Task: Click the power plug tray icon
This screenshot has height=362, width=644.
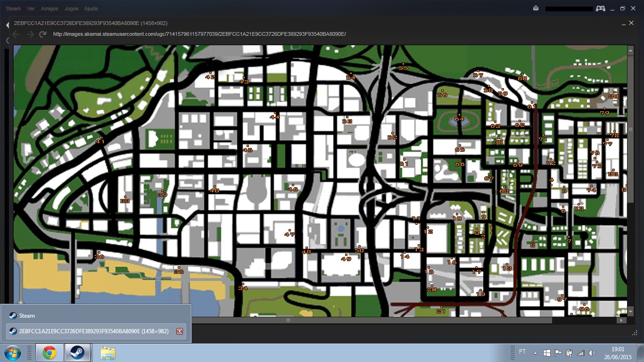Action: tap(570, 353)
